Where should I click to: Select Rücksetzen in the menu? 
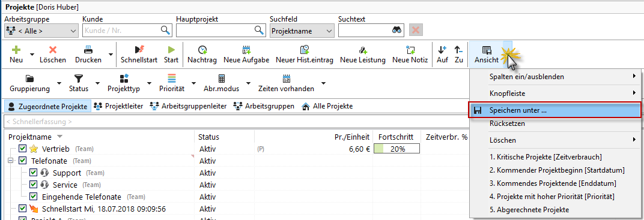pyautogui.click(x=555, y=123)
